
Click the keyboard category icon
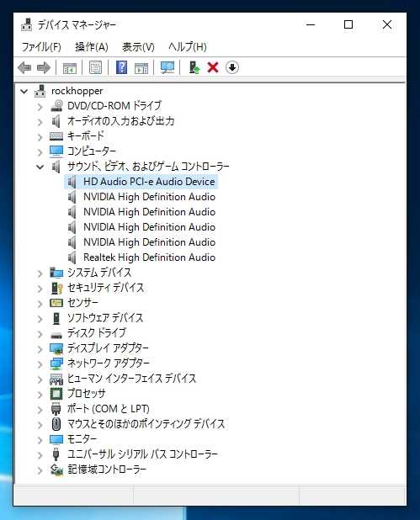(56, 136)
